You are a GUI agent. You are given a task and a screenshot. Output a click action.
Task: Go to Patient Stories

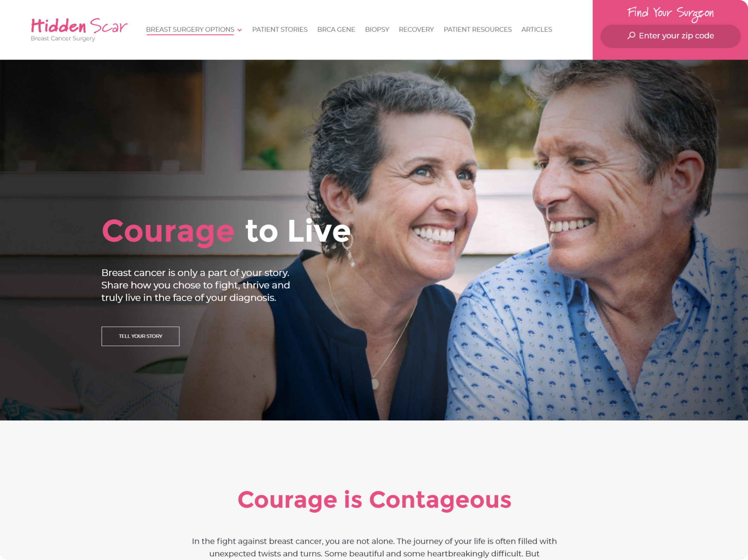tap(280, 29)
